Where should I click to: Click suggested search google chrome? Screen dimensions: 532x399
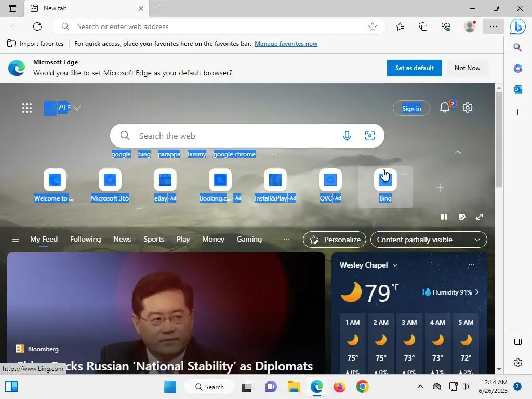tap(234, 154)
